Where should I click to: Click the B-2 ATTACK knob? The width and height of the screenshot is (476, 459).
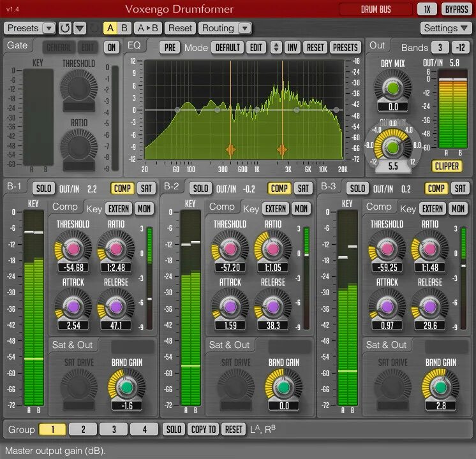(230, 307)
